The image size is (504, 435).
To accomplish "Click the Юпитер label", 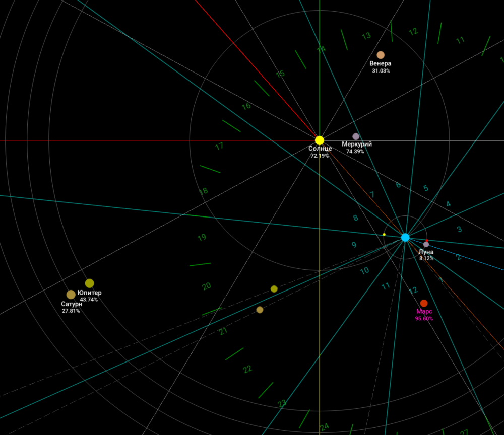I will pyautogui.click(x=90, y=293).
